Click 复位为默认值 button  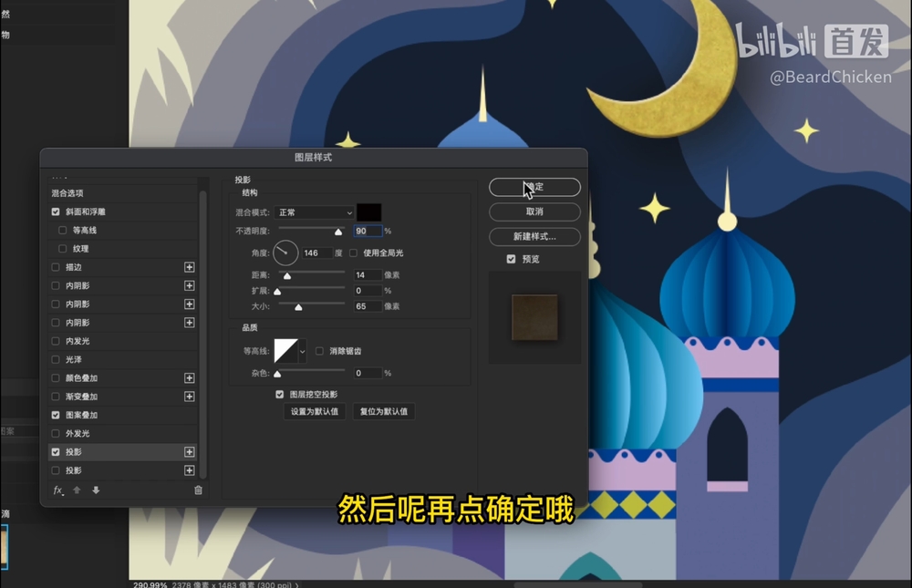[384, 412]
